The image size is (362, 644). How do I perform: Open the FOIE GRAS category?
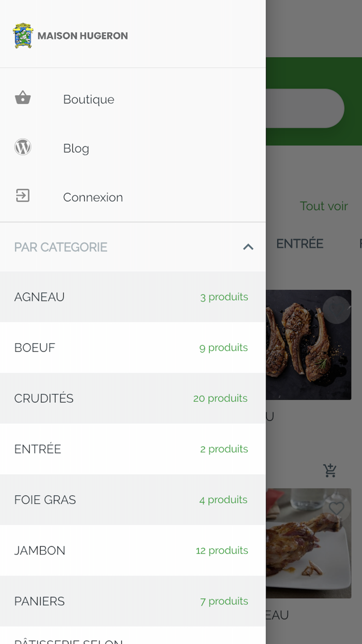pos(45,500)
